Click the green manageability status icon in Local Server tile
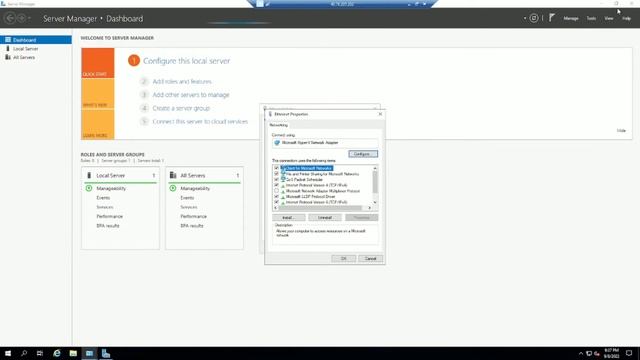Screen dimensions: 640x360 coord(89,188)
